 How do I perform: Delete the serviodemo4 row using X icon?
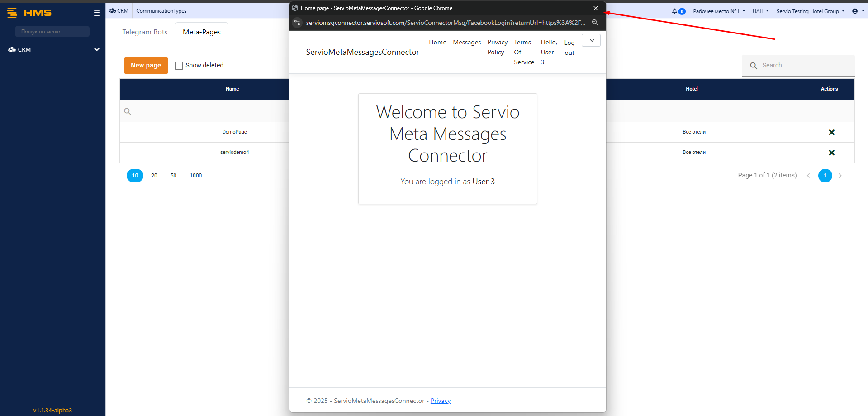pyautogui.click(x=831, y=153)
